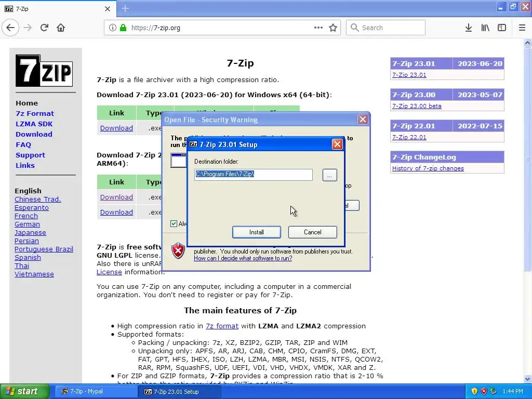Screen dimensions: 532x399
Task: Switch language to Spanish
Action: 28,258
